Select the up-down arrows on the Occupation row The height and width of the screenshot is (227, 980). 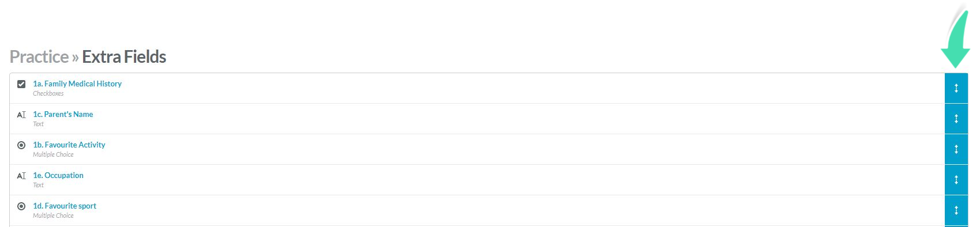tap(956, 180)
